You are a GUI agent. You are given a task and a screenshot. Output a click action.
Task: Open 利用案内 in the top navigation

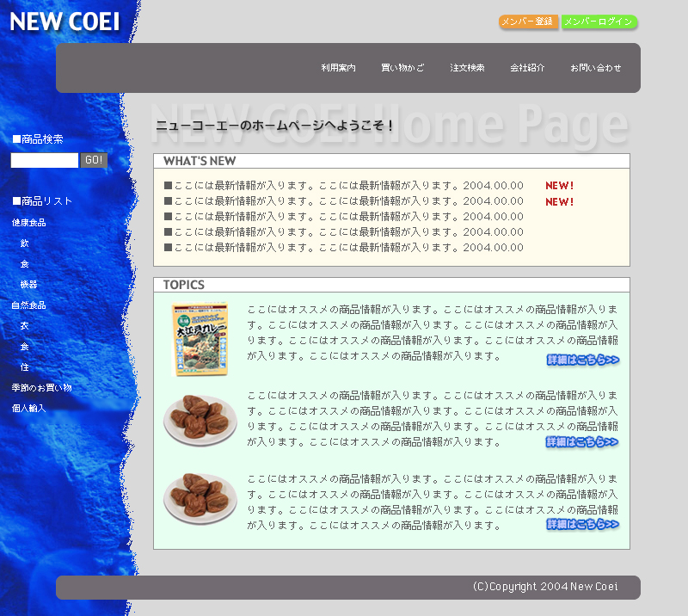click(x=338, y=68)
